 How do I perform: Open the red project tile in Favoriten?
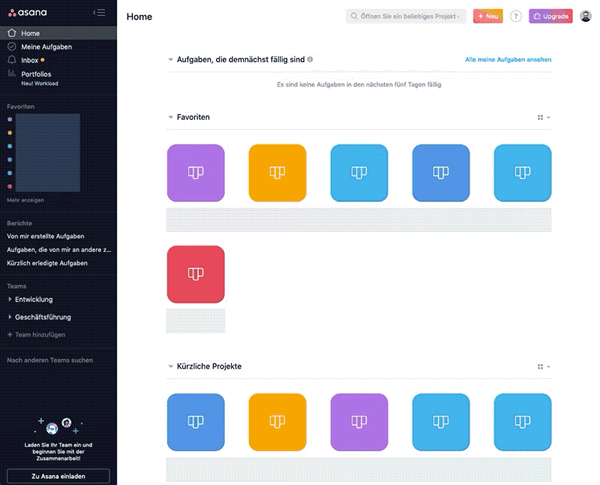click(x=196, y=274)
